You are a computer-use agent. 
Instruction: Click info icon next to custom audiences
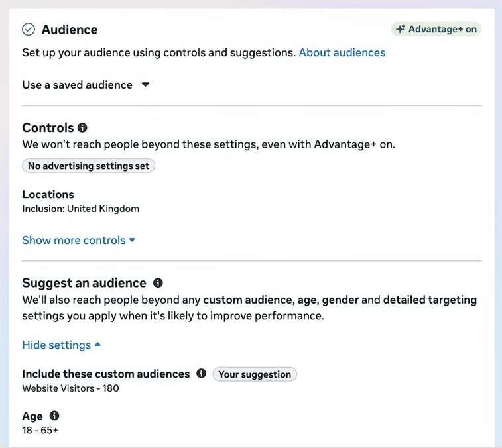202,374
